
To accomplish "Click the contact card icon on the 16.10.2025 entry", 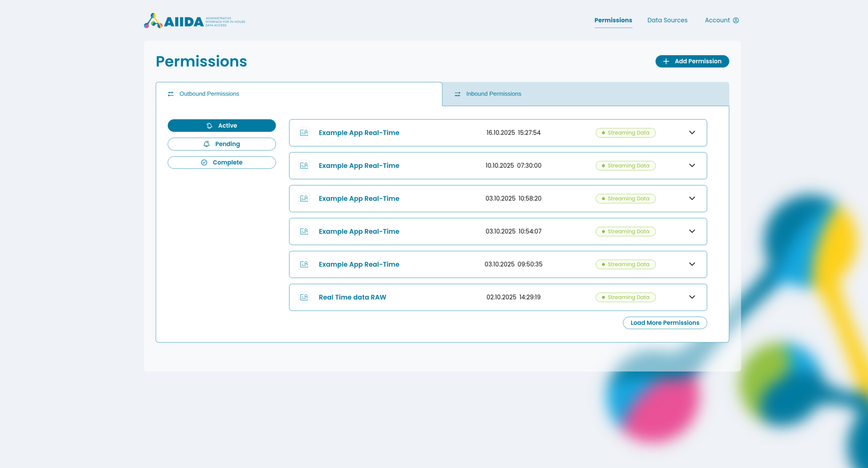I will point(304,132).
